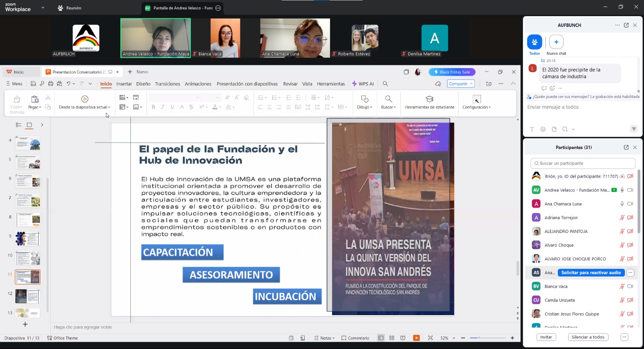Add a new slide with plus icon
This screenshot has height=349, width=644.
25,324
